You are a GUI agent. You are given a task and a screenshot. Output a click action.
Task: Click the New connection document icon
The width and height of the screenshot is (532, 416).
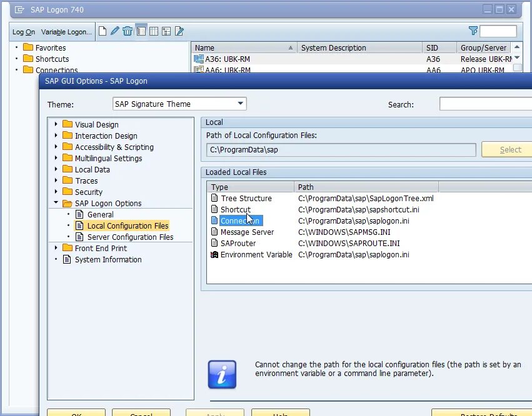103,31
